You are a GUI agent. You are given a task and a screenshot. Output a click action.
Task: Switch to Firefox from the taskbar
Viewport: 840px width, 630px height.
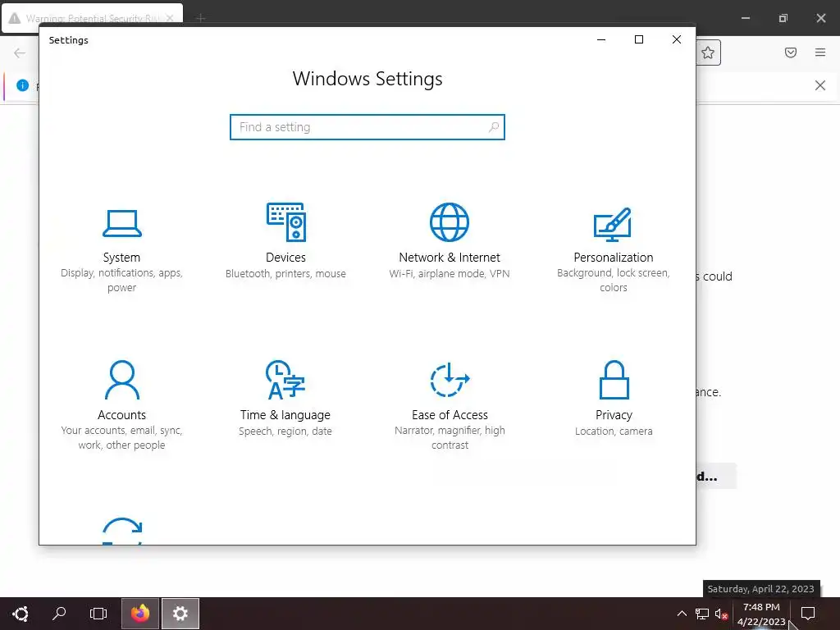[x=140, y=614]
